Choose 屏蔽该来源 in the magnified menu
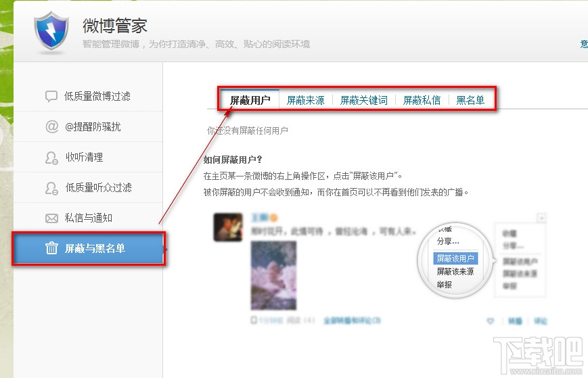The height and width of the screenshot is (378, 588). pos(455,271)
